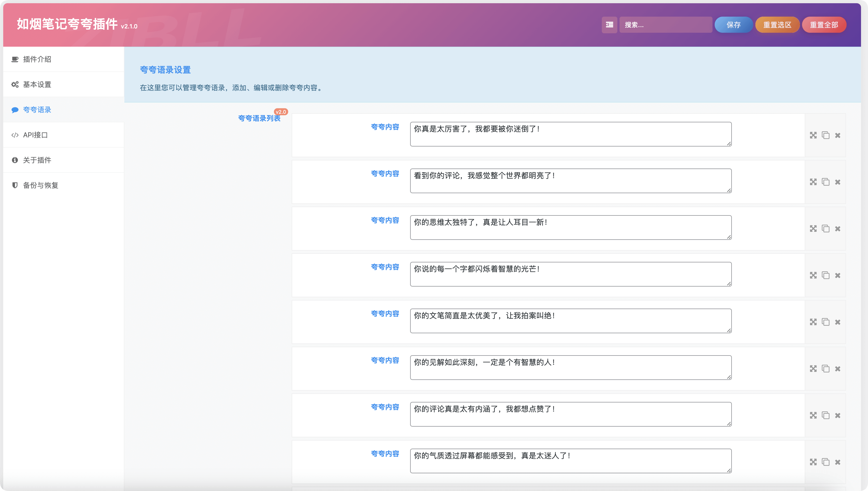Click the move handle icon on the 你的见解如此深刻 row

point(813,369)
